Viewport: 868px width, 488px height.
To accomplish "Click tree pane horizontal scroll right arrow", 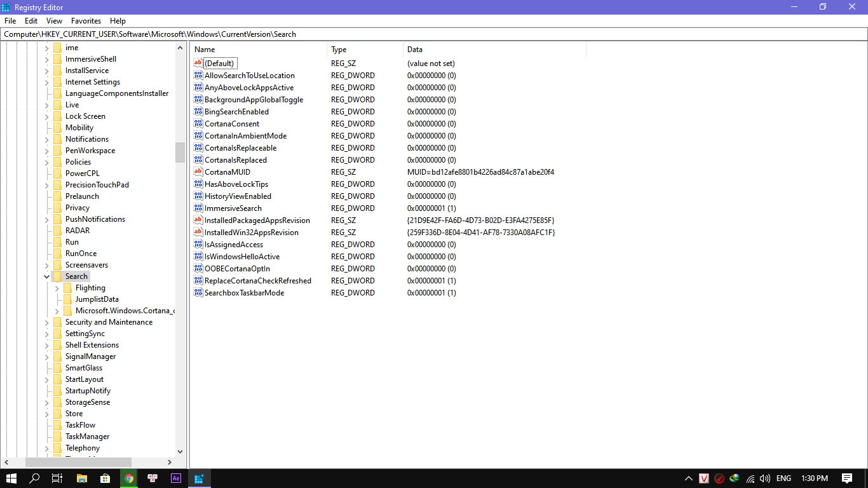I will (x=170, y=462).
